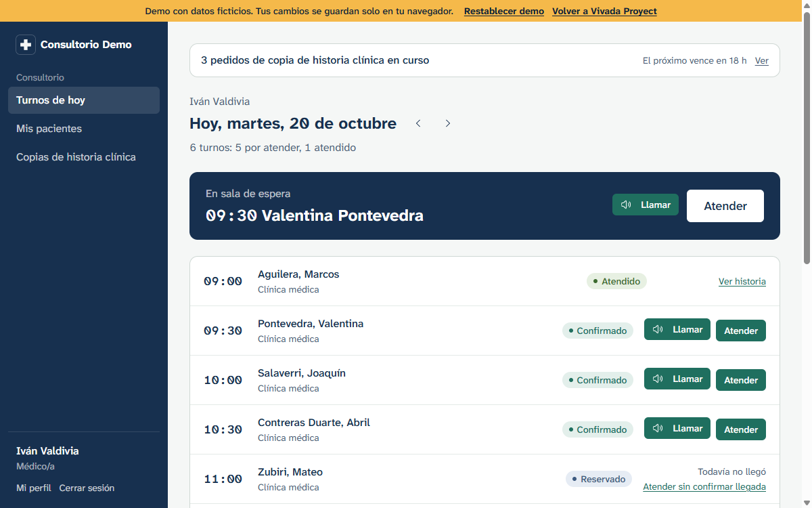Image resolution: width=812 pixels, height=508 pixels.
Task: Open Mi perfil link
Action: (x=34, y=488)
